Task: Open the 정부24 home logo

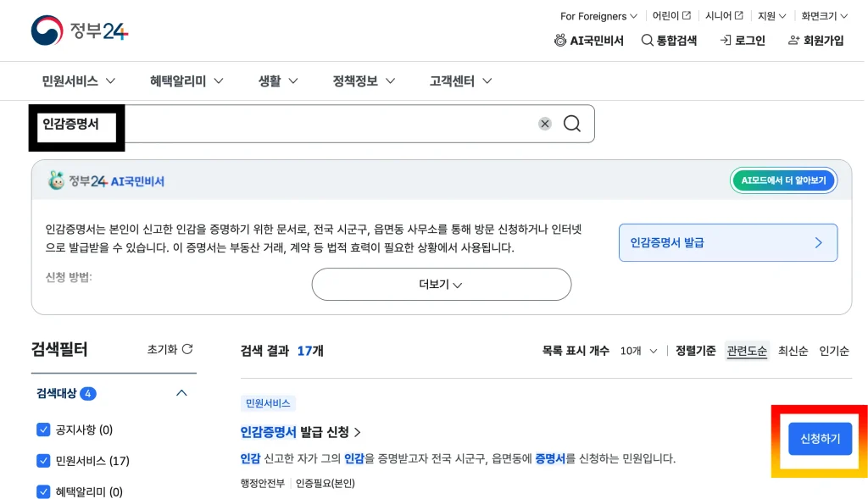Action: click(x=79, y=30)
